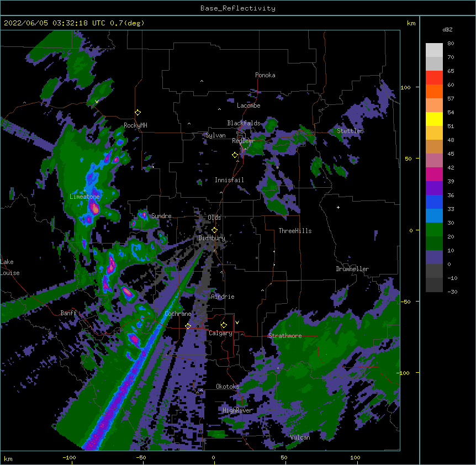The image size is (476, 465).
Task: Click the Vulcan city label
Action: tap(300, 437)
